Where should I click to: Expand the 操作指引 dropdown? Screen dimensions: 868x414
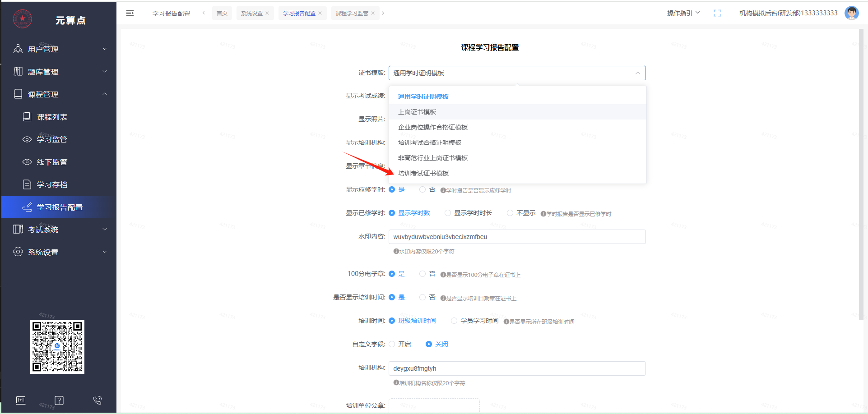(x=683, y=13)
